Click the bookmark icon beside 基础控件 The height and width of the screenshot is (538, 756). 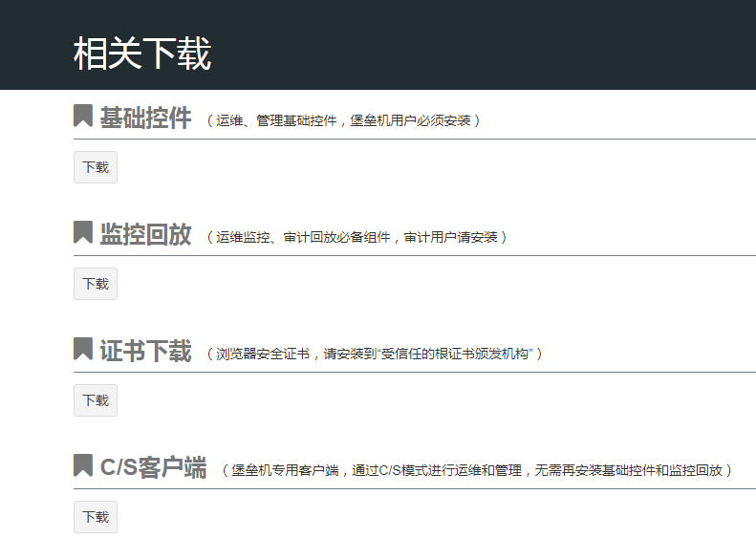pos(83,117)
